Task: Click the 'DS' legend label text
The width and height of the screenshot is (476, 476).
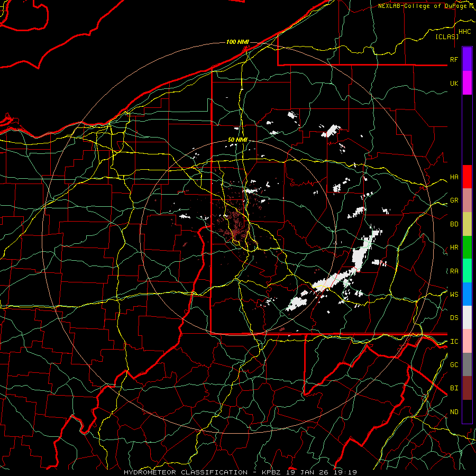Action: (454, 318)
